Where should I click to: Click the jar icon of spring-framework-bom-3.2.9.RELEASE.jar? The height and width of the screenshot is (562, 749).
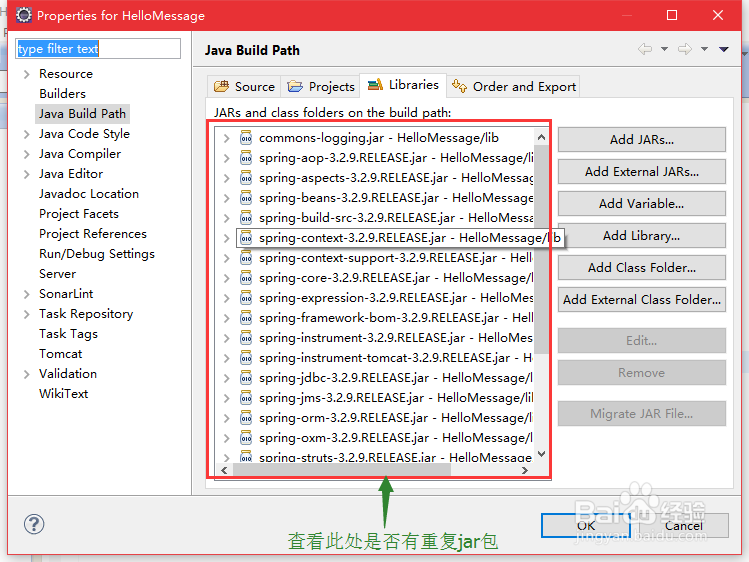[x=246, y=318]
